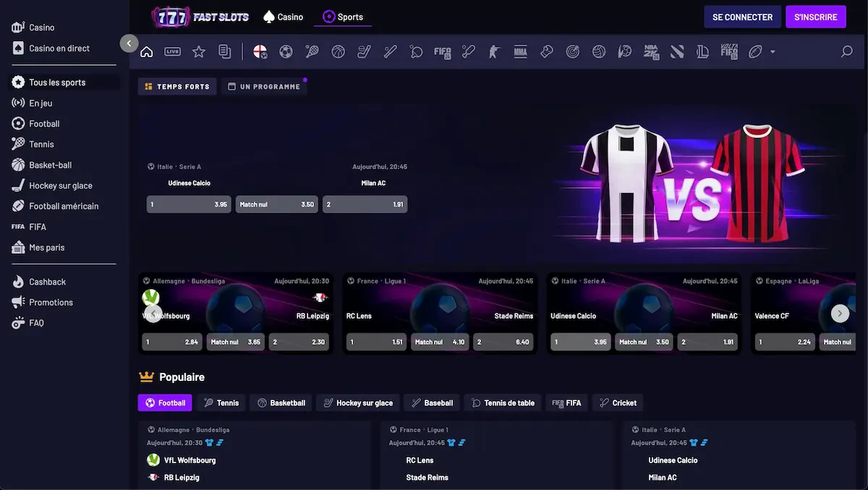
Task: Click the S'inscrire button
Action: coord(815,17)
